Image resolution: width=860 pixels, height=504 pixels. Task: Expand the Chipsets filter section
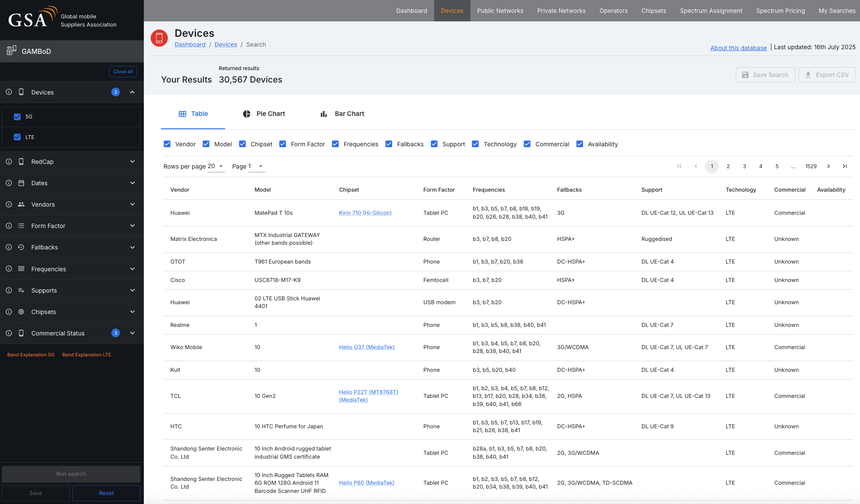(x=132, y=312)
